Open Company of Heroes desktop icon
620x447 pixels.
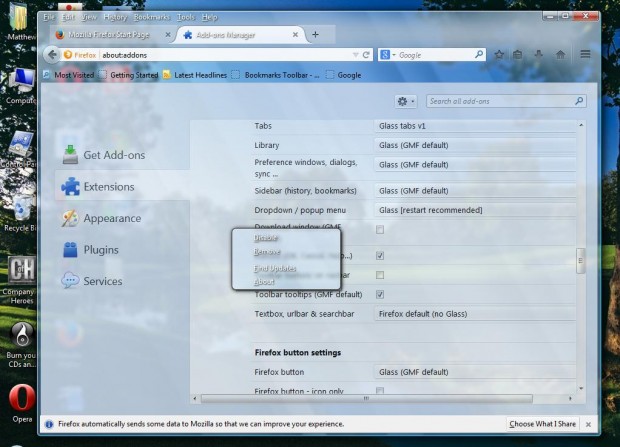(x=21, y=280)
